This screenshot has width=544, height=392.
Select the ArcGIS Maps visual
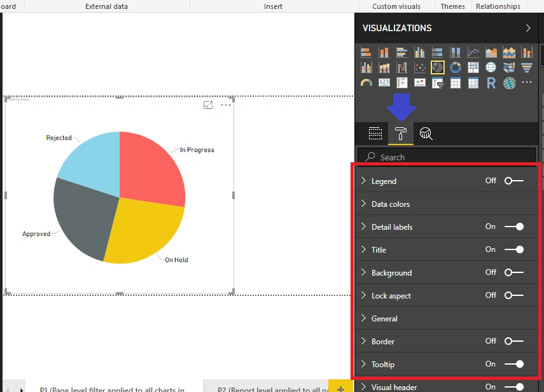509,83
